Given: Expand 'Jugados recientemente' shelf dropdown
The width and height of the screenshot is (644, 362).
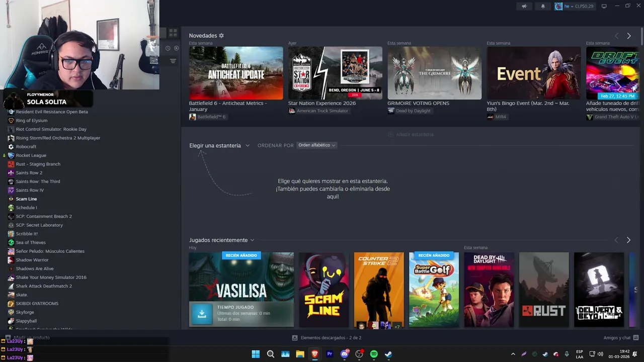Looking at the screenshot, I should pyautogui.click(x=222, y=240).
